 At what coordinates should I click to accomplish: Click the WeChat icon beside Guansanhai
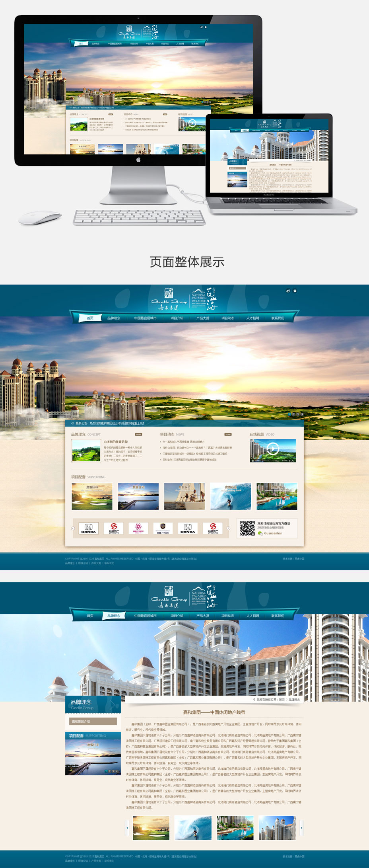tap(260, 533)
